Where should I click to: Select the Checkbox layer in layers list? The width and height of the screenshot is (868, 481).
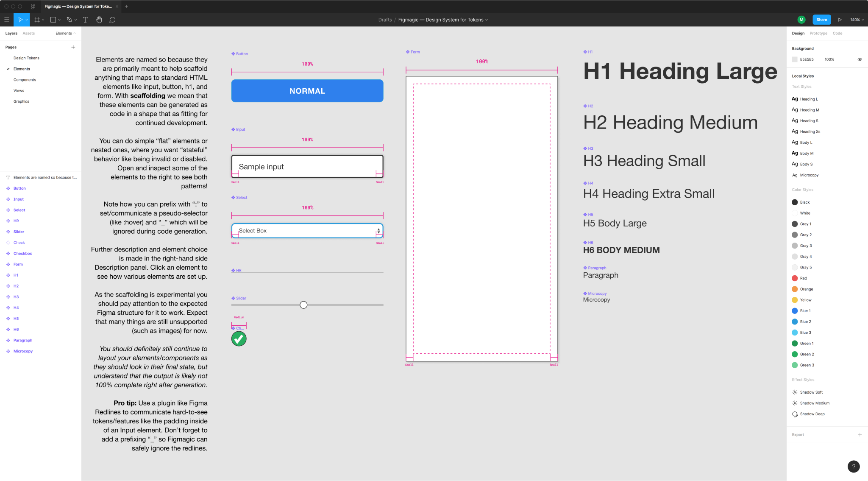(22, 254)
